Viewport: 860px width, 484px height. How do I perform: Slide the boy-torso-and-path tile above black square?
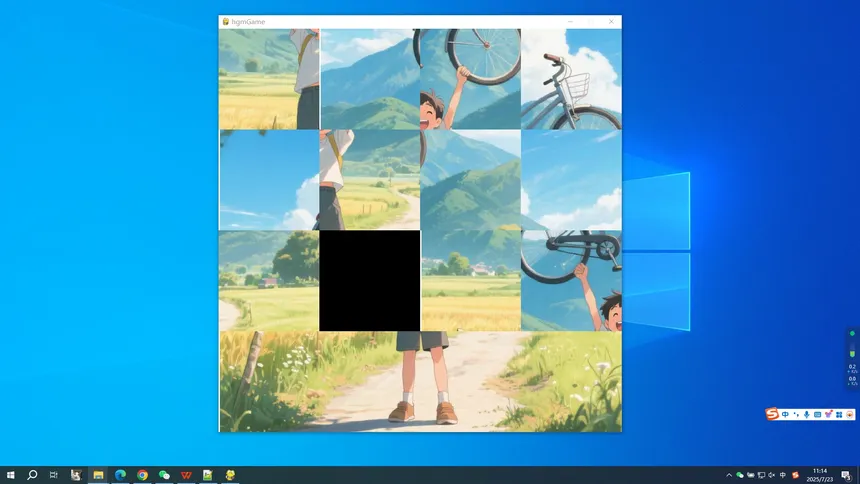[370, 180]
